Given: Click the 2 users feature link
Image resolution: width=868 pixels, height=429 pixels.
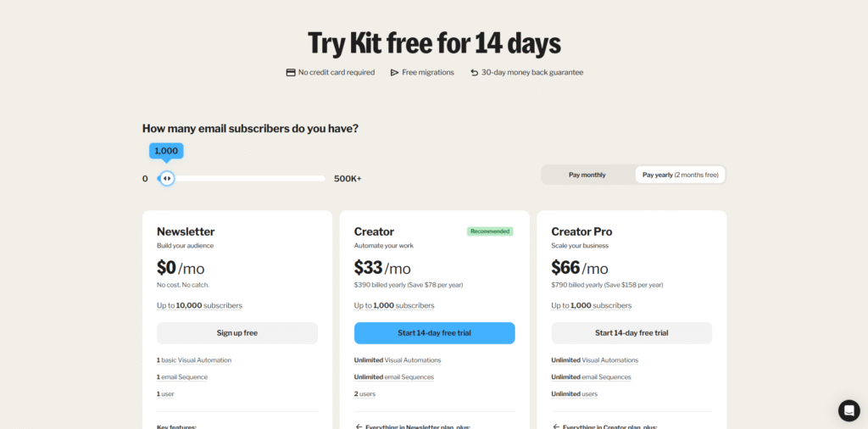Looking at the screenshot, I should (x=364, y=394).
